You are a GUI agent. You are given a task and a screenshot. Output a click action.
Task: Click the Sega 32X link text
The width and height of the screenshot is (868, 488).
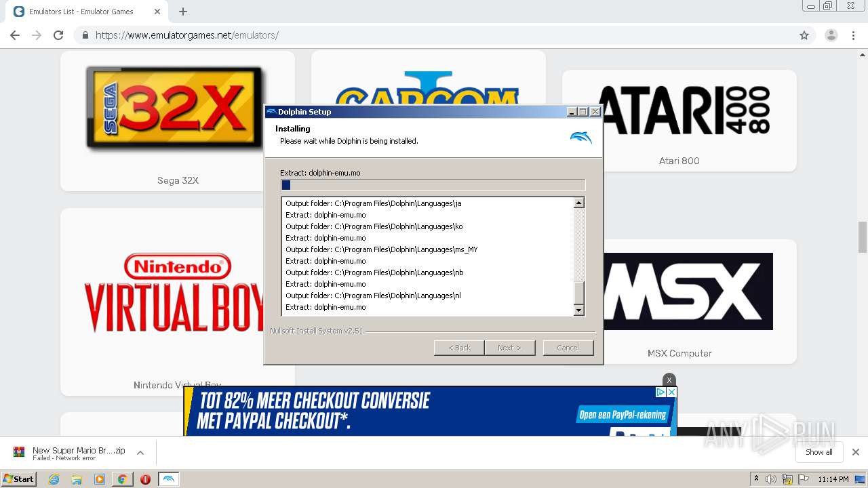coord(178,180)
